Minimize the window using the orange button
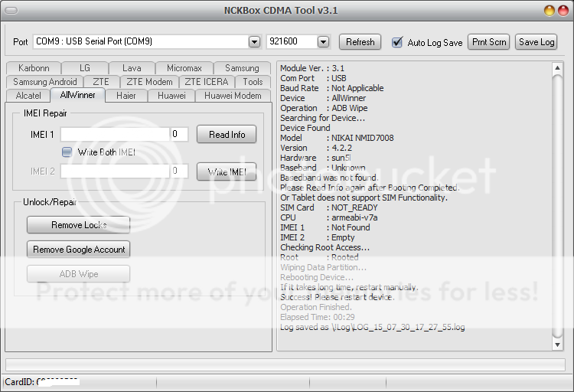This screenshot has height=392, width=574. point(550,11)
